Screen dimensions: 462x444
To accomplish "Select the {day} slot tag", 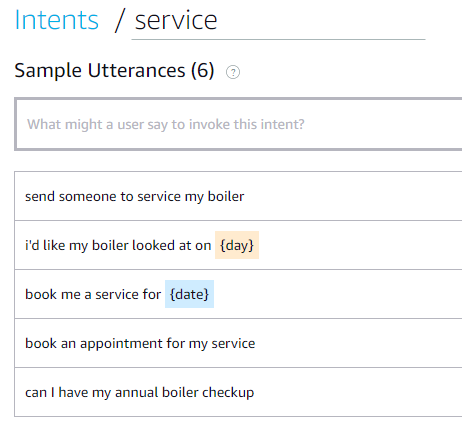I will point(237,245).
